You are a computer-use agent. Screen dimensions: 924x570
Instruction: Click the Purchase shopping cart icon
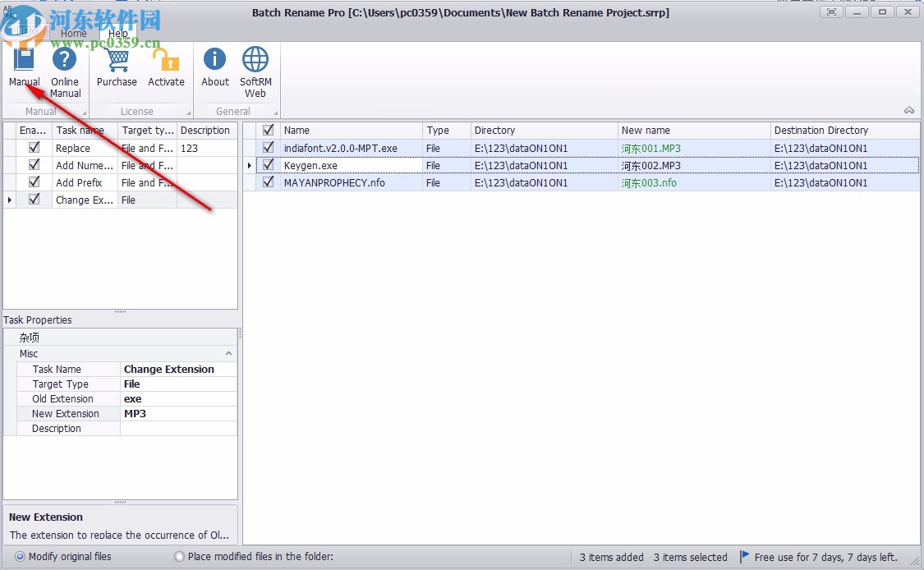click(x=117, y=61)
